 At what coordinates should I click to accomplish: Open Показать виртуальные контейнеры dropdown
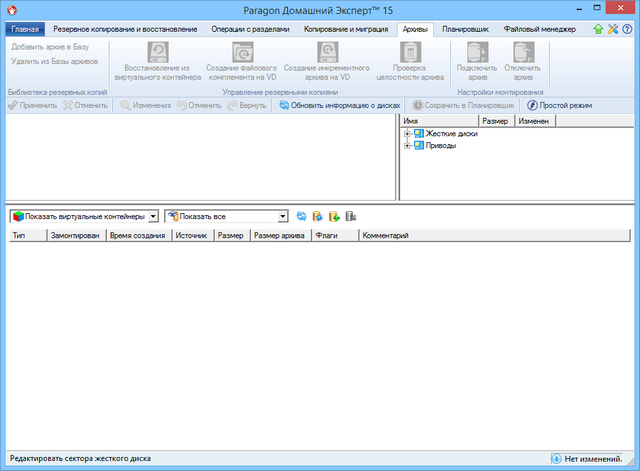[x=153, y=216]
